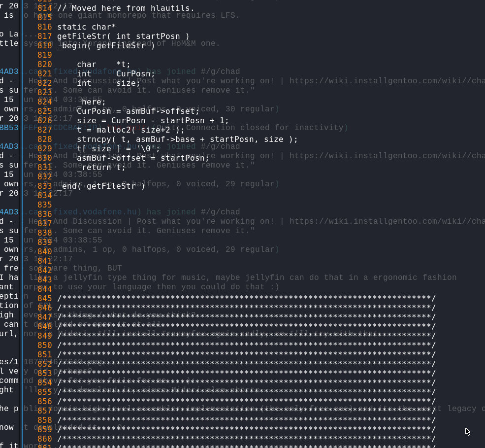Click 'asmBuf->offset = startPosn;' line
Screen dimensions: 485x448
(143, 158)
